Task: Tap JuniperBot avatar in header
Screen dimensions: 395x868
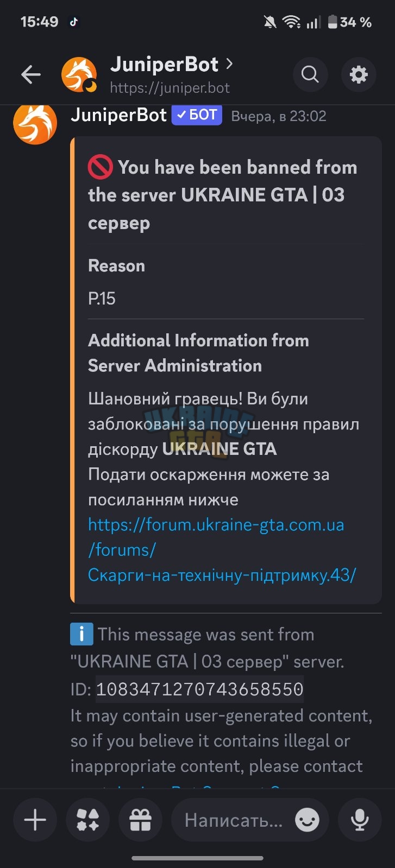Action: point(79,74)
